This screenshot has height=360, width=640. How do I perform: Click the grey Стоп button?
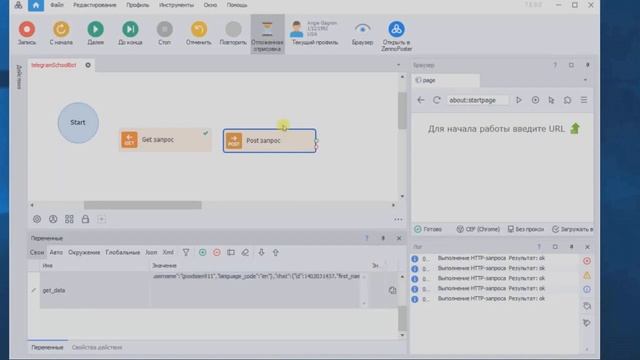[x=164, y=33]
